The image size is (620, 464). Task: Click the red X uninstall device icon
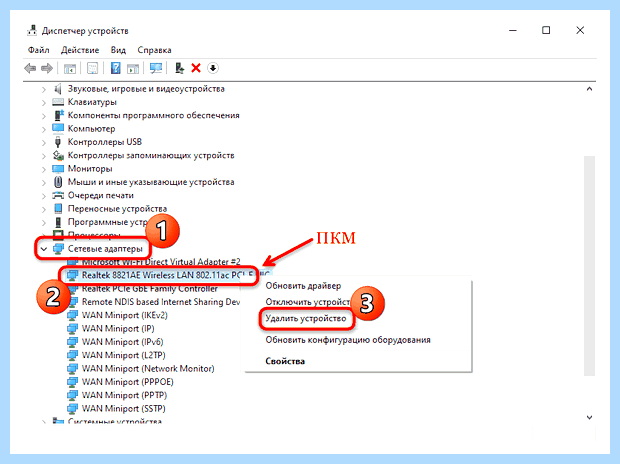pos(196,68)
